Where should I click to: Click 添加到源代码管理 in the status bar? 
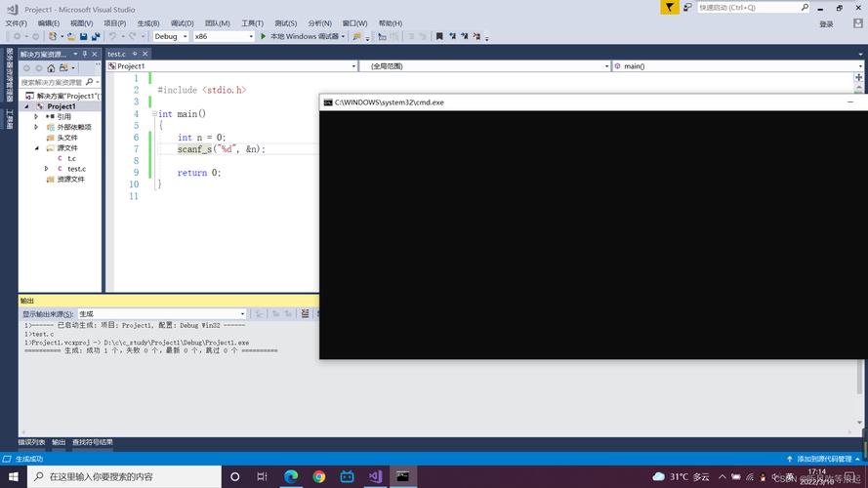(x=824, y=459)
